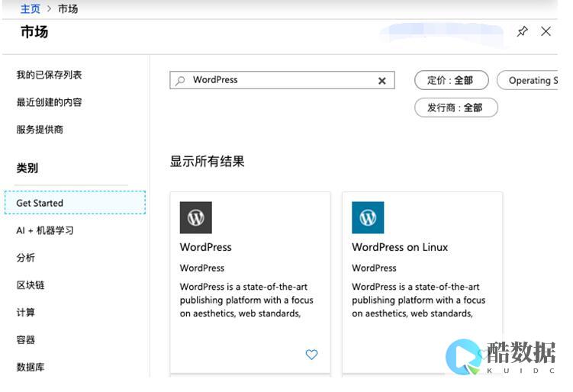The width and height of the screenshot is (573, 392).
Task: Click the blue WordPress on Linux logo
Action: pyautogui.click(x=368, y=217)
